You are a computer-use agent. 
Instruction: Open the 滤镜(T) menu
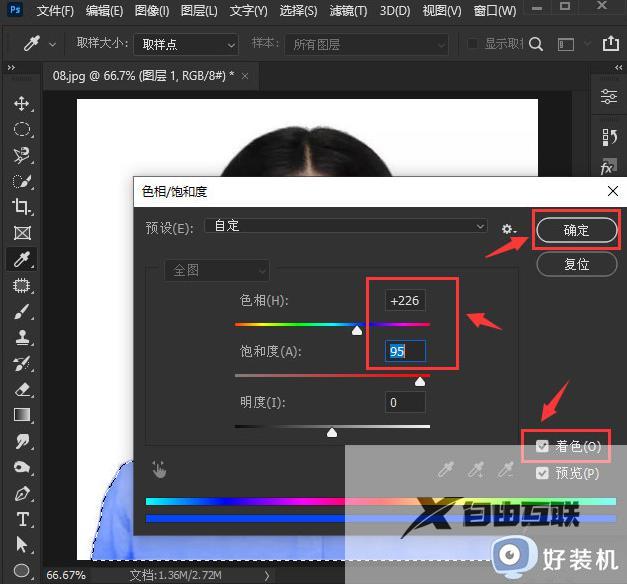click(348, 10)
